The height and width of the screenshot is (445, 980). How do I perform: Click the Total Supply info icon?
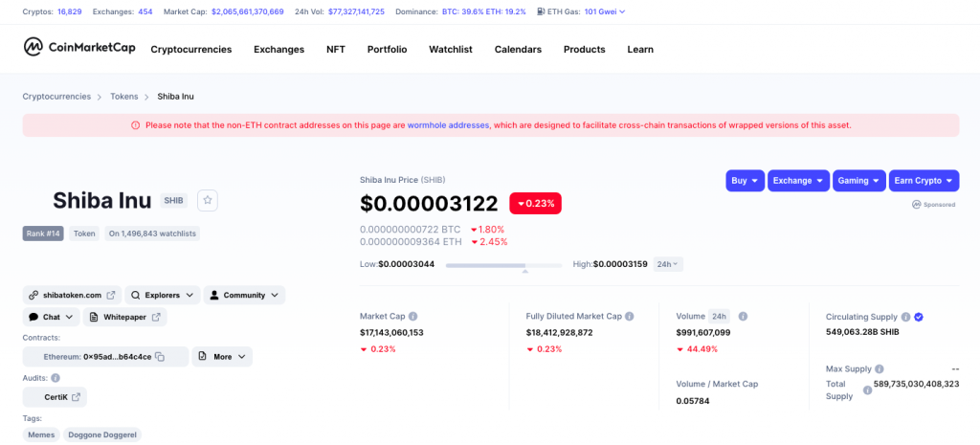tap(867, 390)
